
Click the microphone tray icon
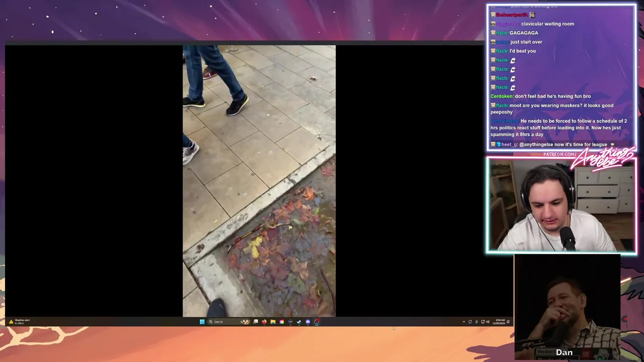(x=476, y=322)
